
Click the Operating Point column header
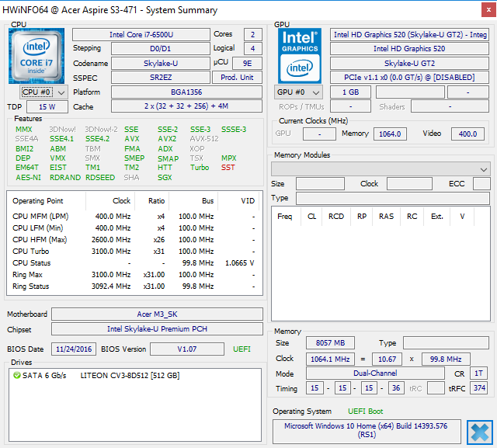click(x=39, y=201)
